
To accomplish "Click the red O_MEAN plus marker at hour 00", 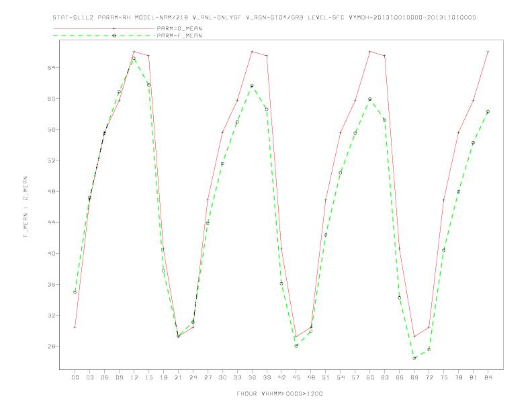I will tap(75, 327).
